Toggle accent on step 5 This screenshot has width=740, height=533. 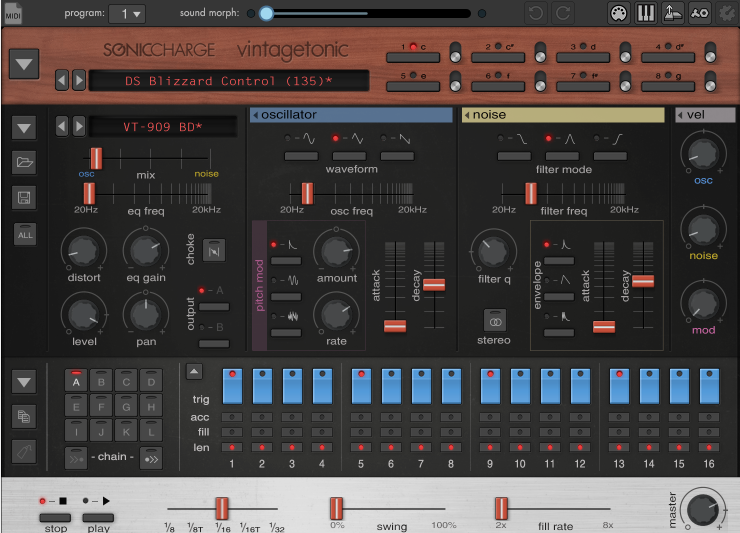pyautogui.click(x=361, y=417)
